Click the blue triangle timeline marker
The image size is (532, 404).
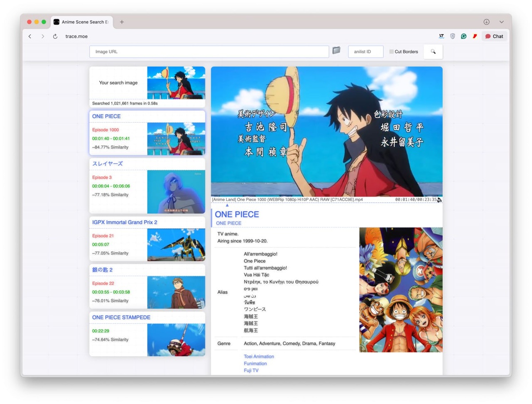tap(227, 205)
